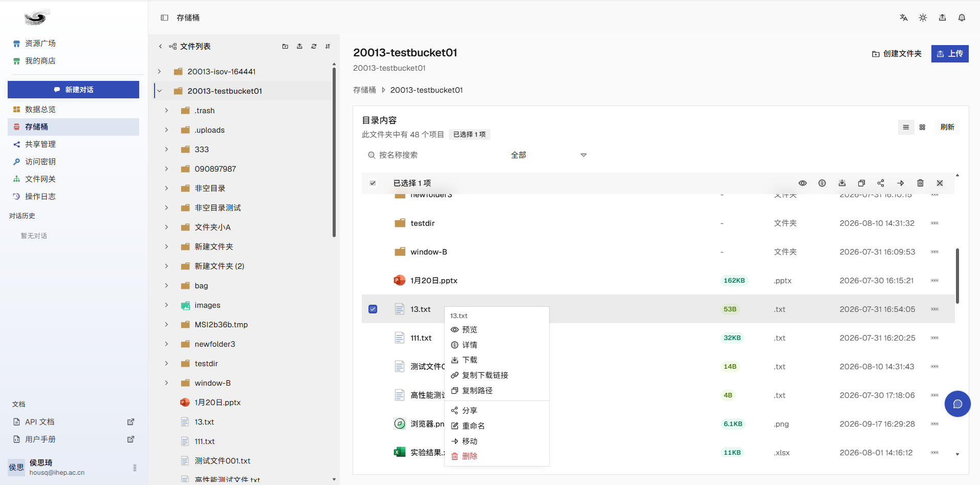Switch to grid view layout
Image resolution: width=980 pixels, height=485 pixels.
[x=922, y=127]
